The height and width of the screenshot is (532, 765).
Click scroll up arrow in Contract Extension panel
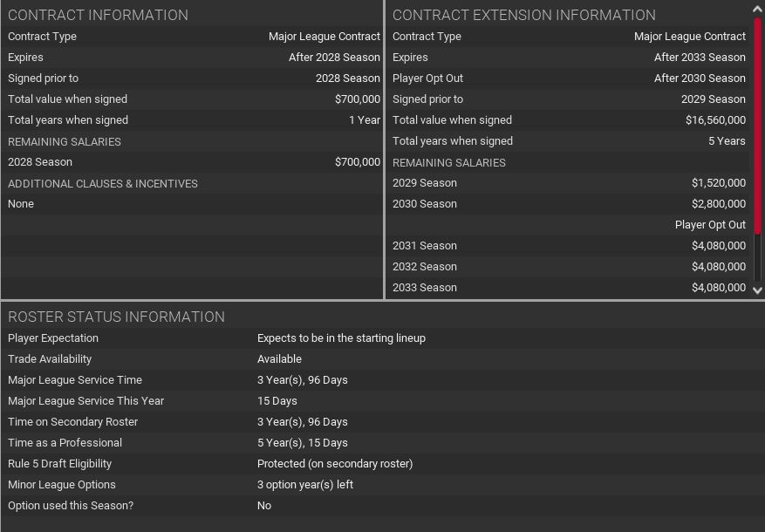[x=757, y=9]
